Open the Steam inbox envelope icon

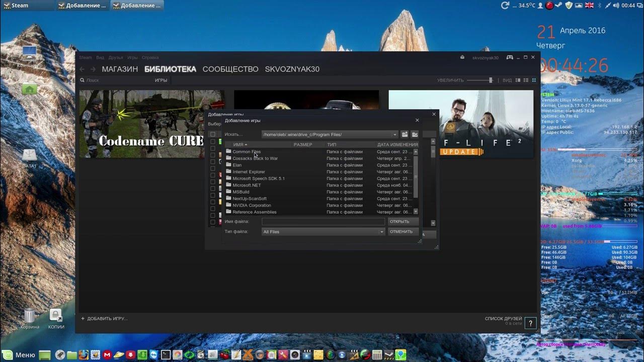(462, 57)
